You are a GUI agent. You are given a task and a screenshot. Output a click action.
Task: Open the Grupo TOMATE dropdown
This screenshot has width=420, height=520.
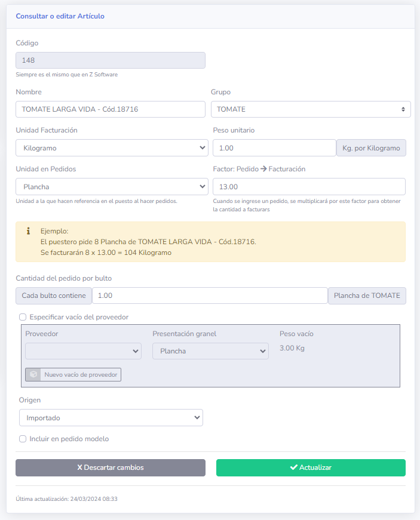point(311,109)
